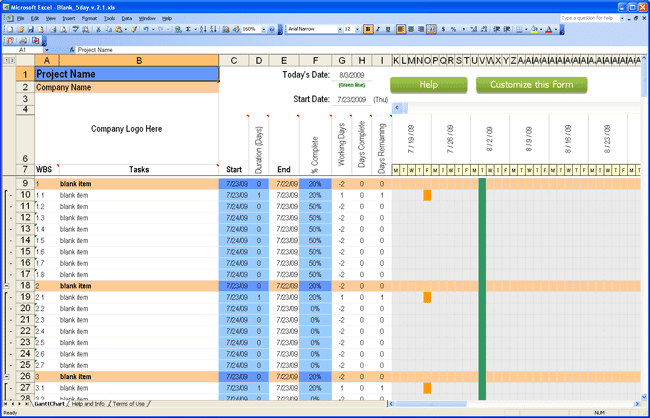Open the Format menu

click(x=89, y=18)
